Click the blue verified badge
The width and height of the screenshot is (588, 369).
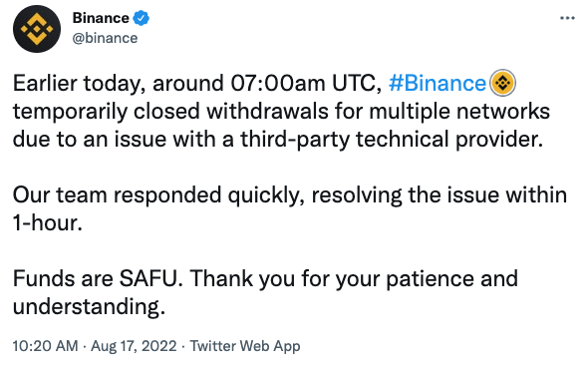pyautogui.click(x=142, y=18)
